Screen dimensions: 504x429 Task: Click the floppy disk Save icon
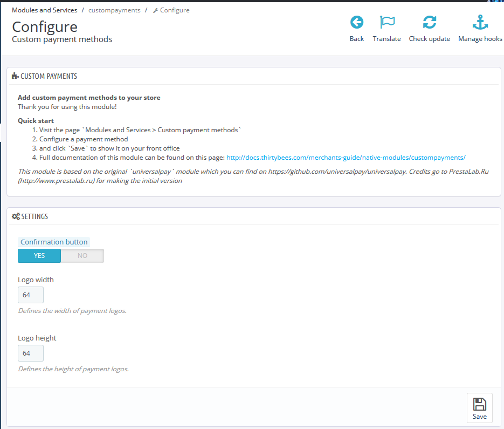point(479,404)
